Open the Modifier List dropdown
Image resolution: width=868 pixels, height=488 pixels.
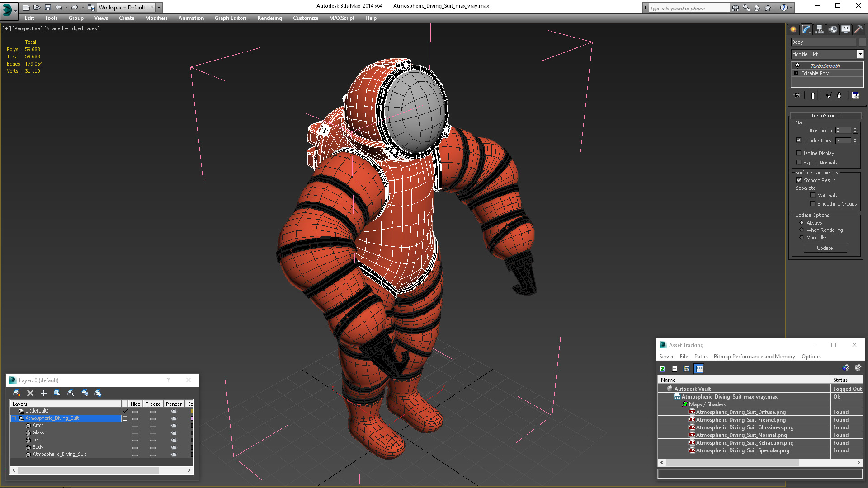point(860,54)
